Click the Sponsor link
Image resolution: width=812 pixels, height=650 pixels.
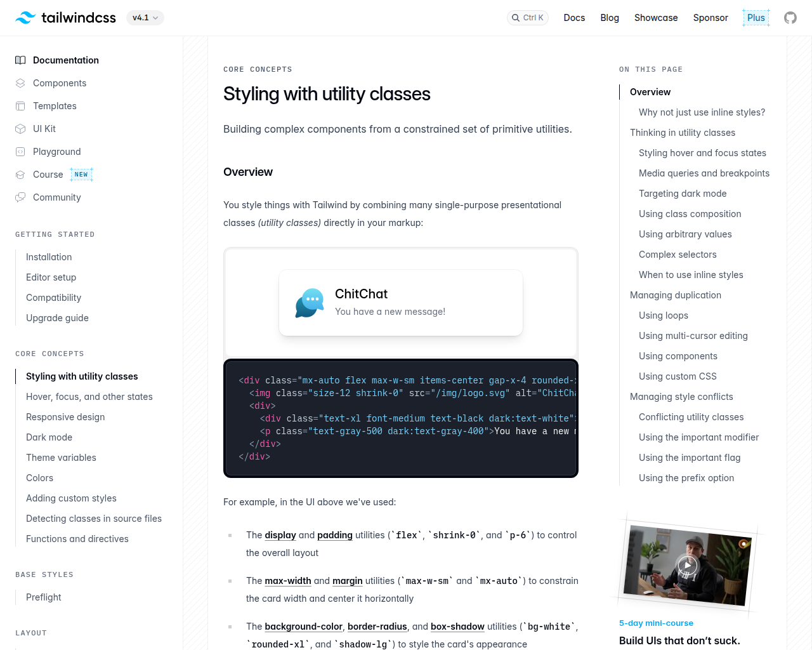pos(710,17)
